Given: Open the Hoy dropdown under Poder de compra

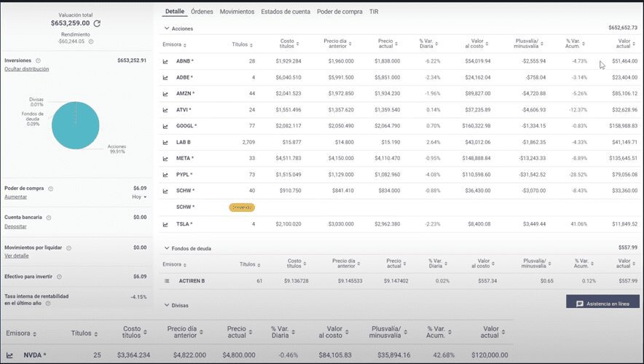Looking at the screenshot, I should [139, 197].
